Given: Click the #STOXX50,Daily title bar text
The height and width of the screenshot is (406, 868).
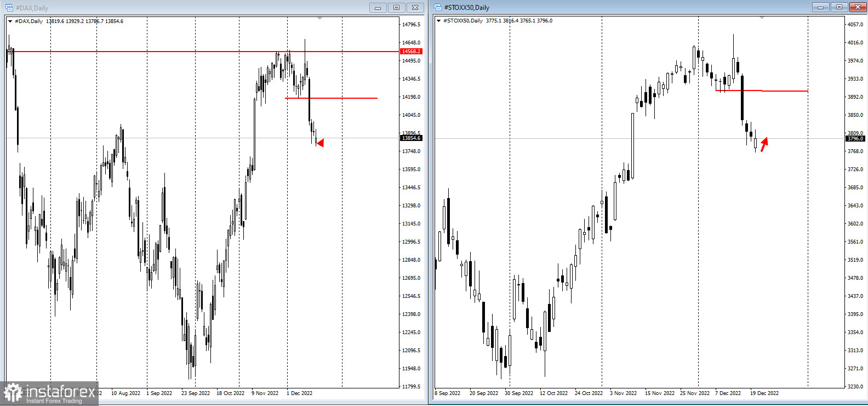Looking at the screenshot, I should pos(467,8).
